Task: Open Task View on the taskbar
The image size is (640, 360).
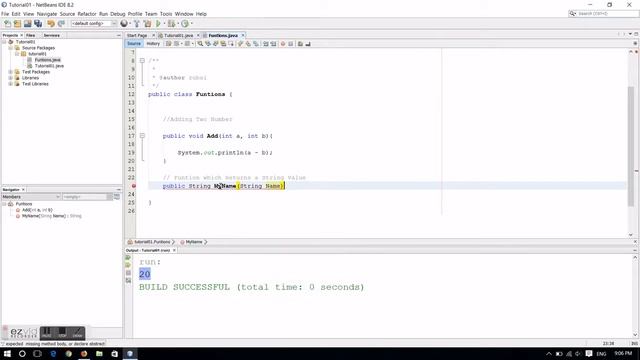Action: pyautogui.click(x=37, y=354)
